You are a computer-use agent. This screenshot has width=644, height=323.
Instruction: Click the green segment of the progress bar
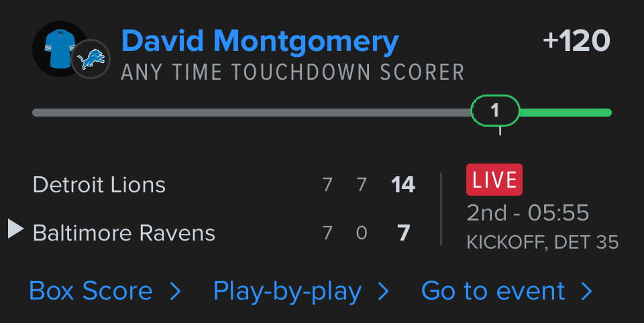[x=565, y=113]
